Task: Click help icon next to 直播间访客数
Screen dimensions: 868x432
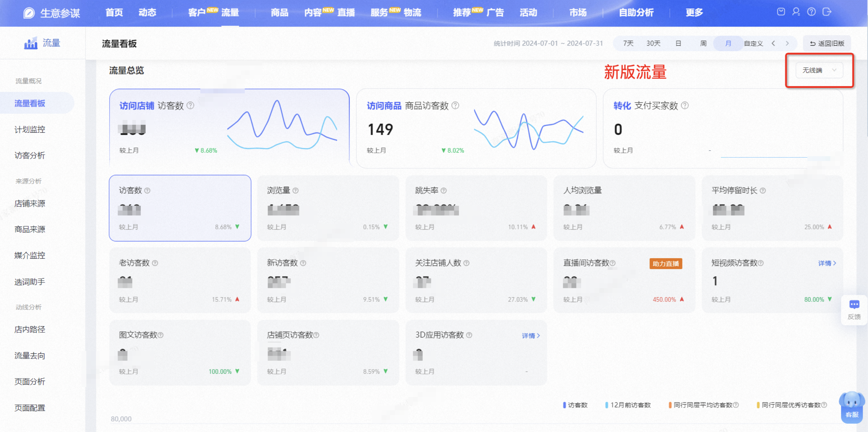Action: pos(612,263)
